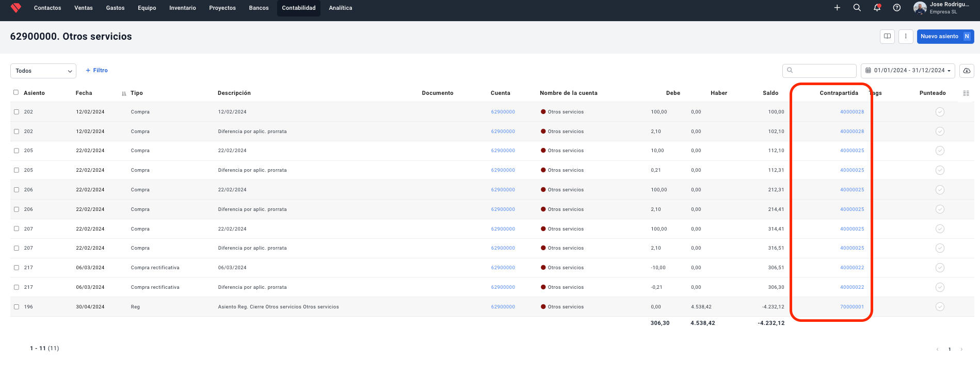Open Contactos menu
Image resolution: width=980 pixels, height=392 pixels.
pyautogui.click(x=47, y=8)
